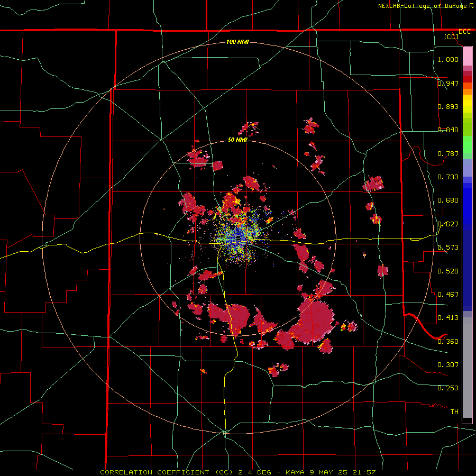Click the 100 NMI range ring label
Image resolution: width=476 pixels, height=476 pixels.
point(237,42)
